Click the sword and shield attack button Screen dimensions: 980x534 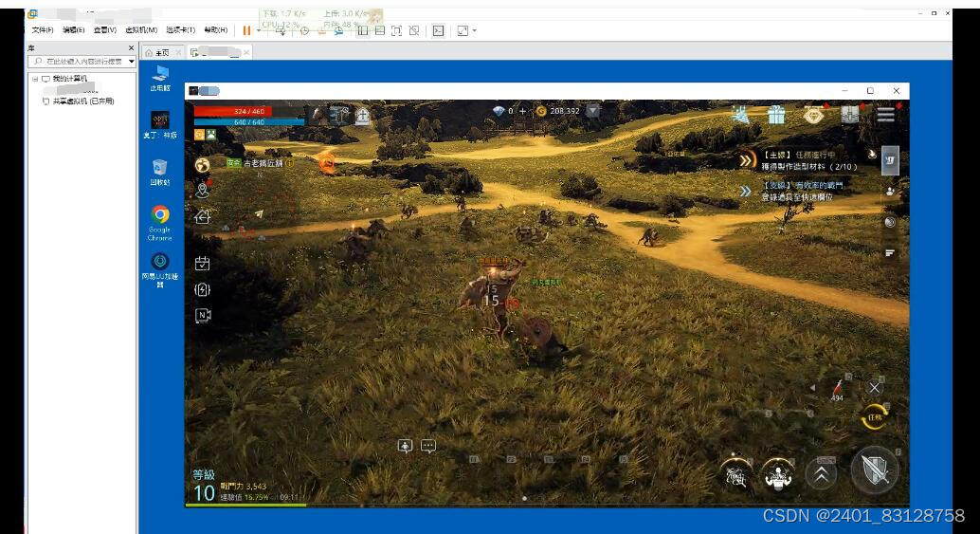[x=875, y=470]
